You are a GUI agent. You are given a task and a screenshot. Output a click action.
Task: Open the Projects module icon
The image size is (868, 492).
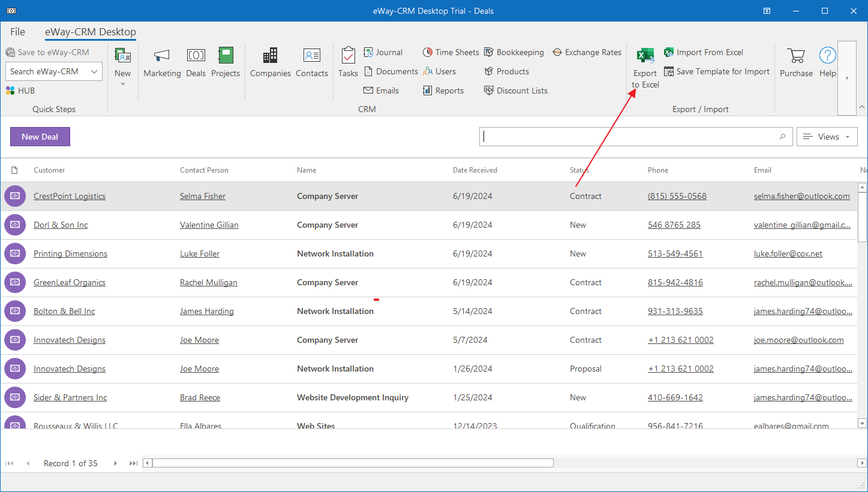[x=226, y=63]
